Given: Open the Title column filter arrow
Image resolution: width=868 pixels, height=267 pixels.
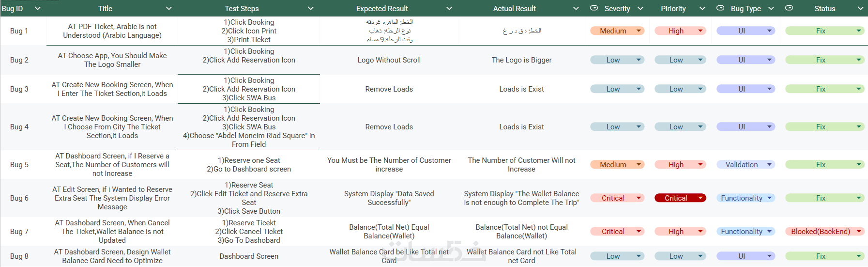Looking at the screenshot, I should click(x=169, y=9).
